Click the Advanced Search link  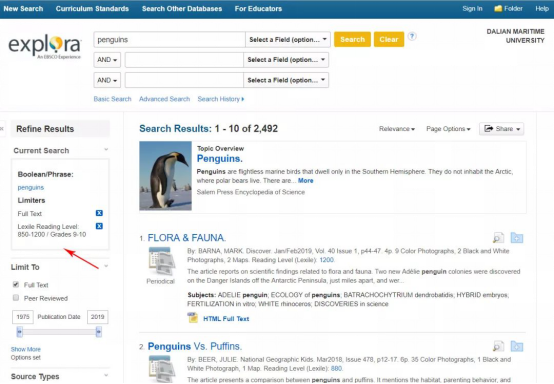coord(164,99)
